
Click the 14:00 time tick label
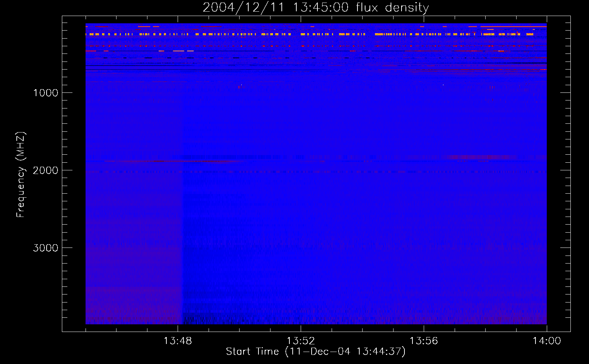tap(547, 341)
